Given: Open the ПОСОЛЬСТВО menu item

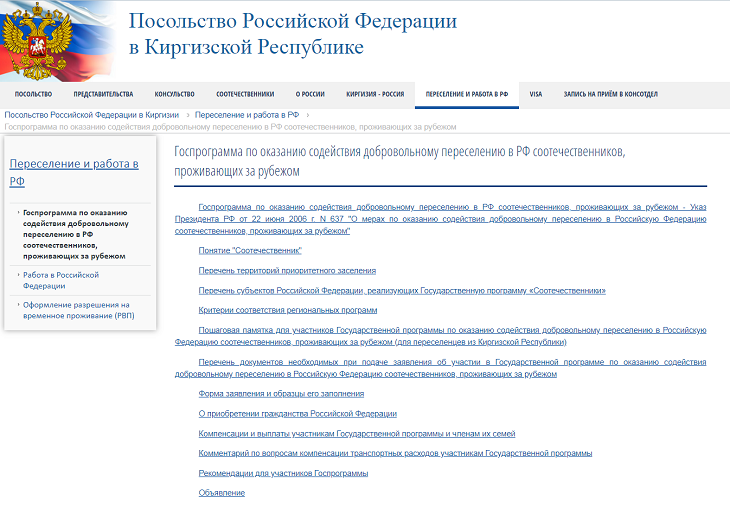Looking at the screenshot, I should pyautogui.click(x=33, y=94).
